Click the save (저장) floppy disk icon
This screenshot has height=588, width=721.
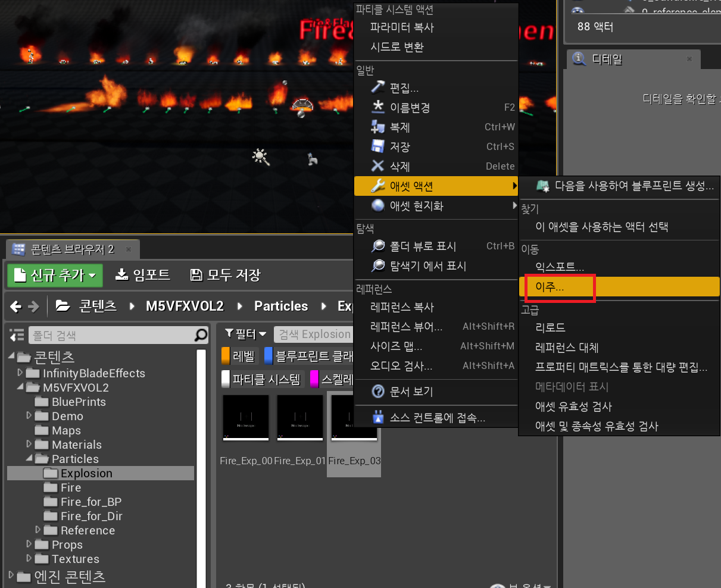pos(377,146)
